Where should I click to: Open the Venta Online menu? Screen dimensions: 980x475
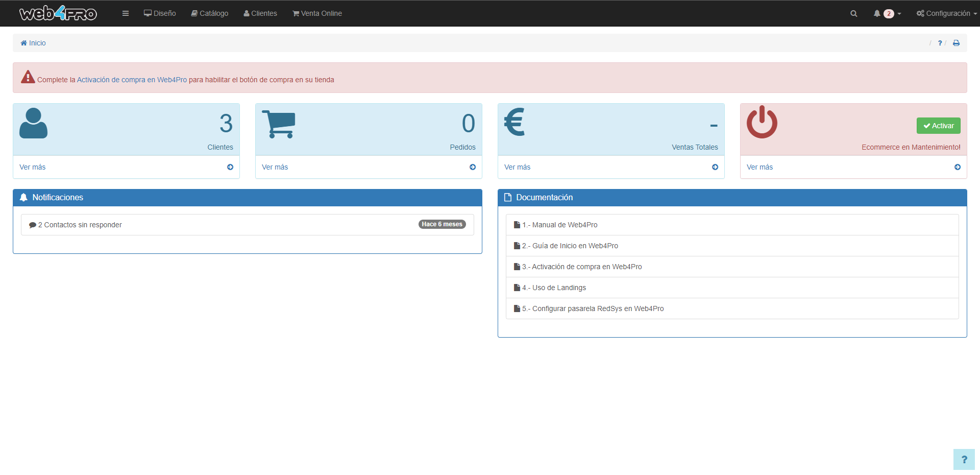pos(317,13)
